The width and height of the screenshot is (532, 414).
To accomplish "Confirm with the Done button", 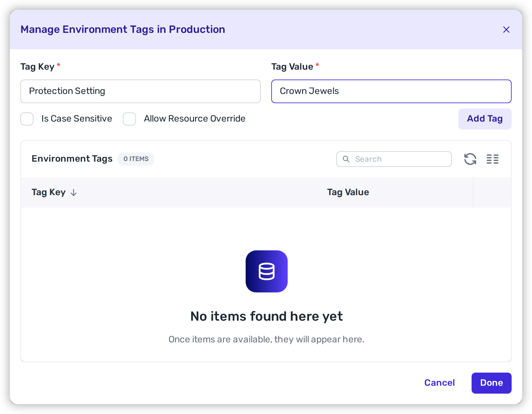I will [491, 383].
